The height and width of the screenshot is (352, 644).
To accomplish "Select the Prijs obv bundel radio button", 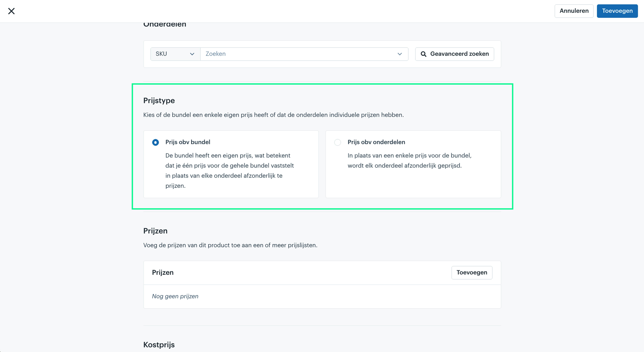I will (x=156, y=143).
